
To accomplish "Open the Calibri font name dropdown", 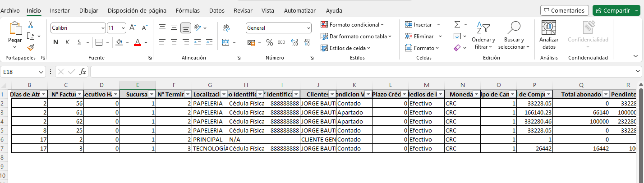I will 103,28.
